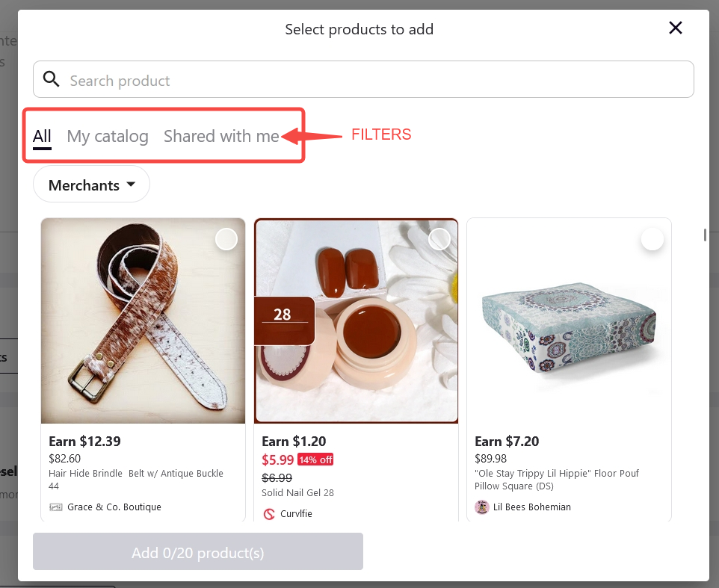Select the Hair Hide Brindle Belt checkbox
The width and height of the screenshot is (719, 588).
click(226, 239)
